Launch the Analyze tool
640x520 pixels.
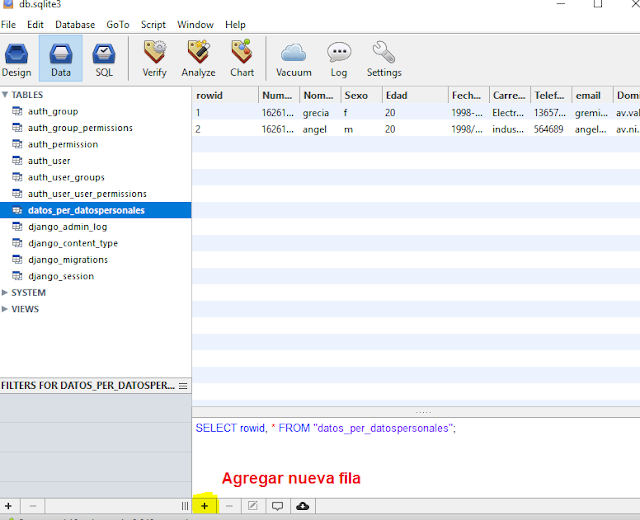198,59
